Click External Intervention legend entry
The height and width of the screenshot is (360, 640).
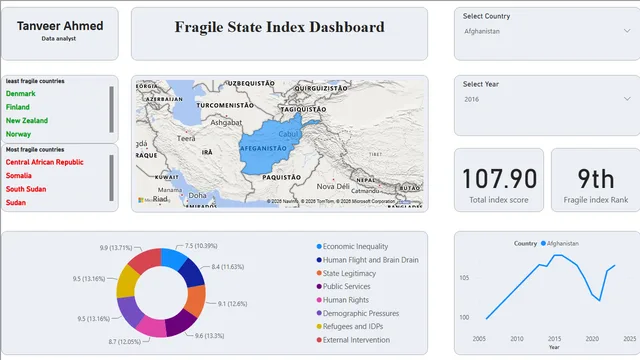353,340
